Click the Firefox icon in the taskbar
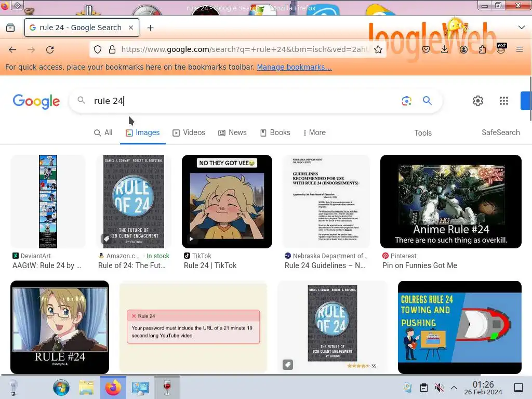 pyautogui.click(x=113, y=388)
